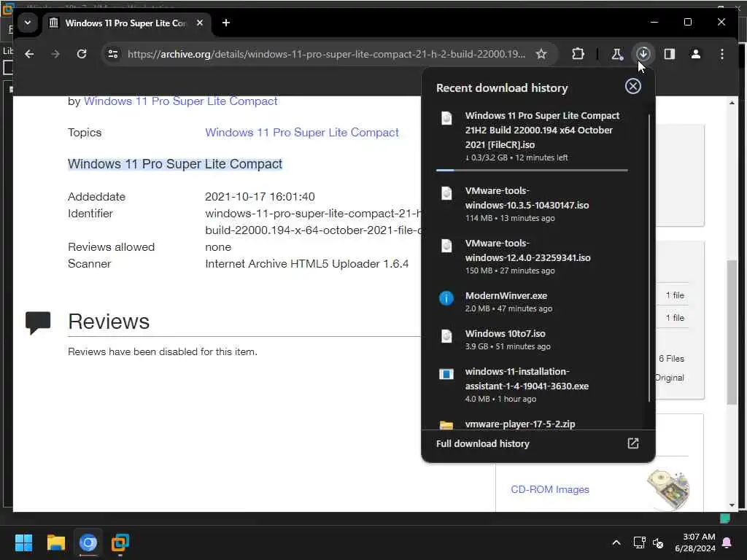Open the Extensions puzzle icon

click(x=578, y=54)
